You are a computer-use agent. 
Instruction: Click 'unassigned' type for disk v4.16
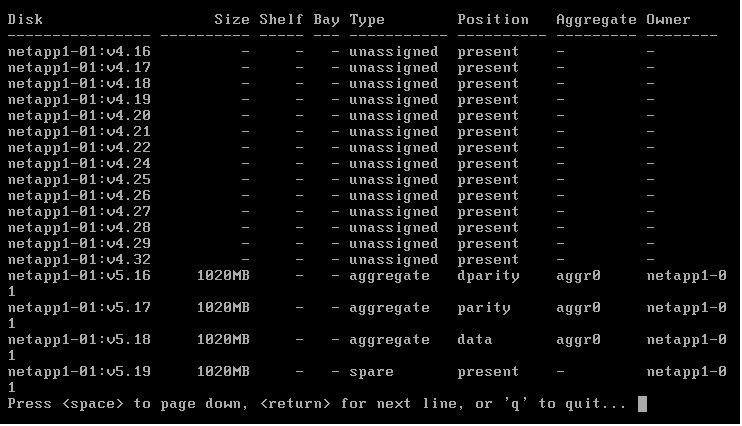(394, 53)
